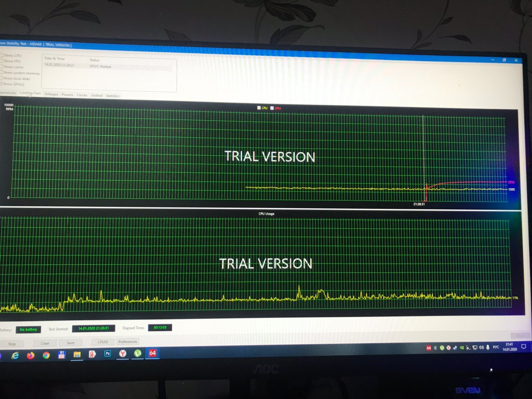Open Preferences button
The width and height of the screenshot is (532, 399).
[x=128, y=341]
